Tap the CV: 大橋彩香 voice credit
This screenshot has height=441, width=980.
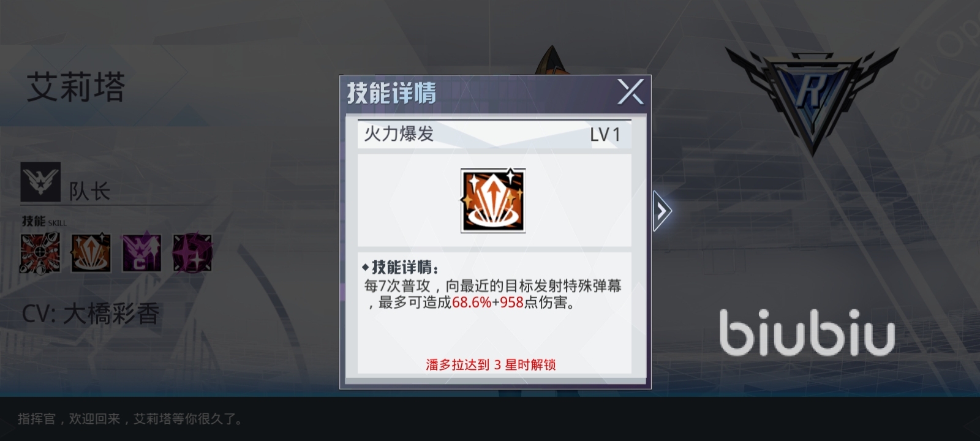(91, 314)
